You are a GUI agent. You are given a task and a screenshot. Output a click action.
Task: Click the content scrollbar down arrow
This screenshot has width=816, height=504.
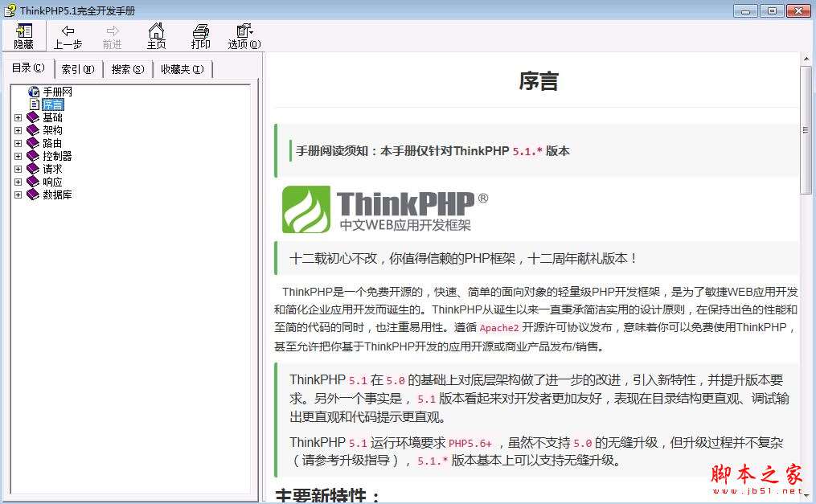coord(806,494)
